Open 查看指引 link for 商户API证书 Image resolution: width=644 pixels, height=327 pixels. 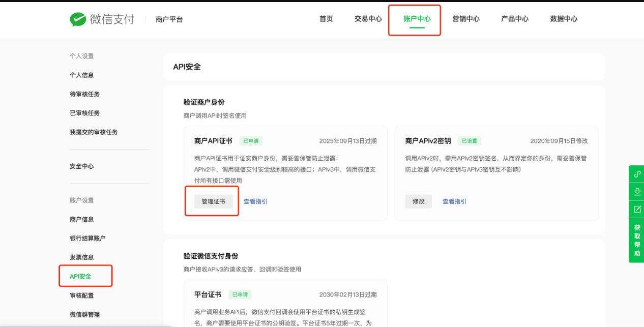[255, 201]
